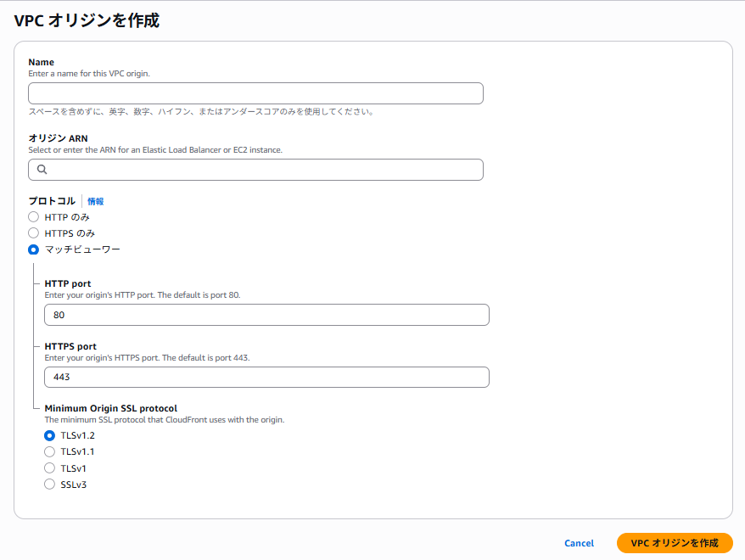
Task: Select the HTTPS のみ protocol option
Action: tap(33, 232)
